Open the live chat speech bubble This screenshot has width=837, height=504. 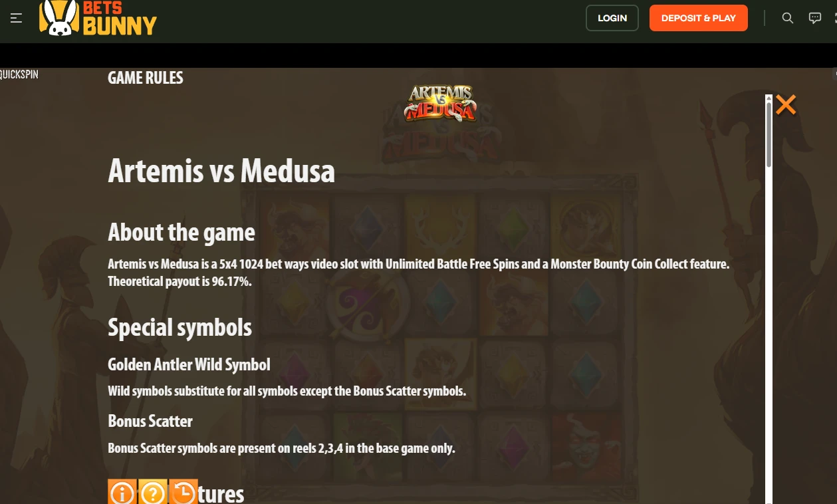(x=815, y=18)
